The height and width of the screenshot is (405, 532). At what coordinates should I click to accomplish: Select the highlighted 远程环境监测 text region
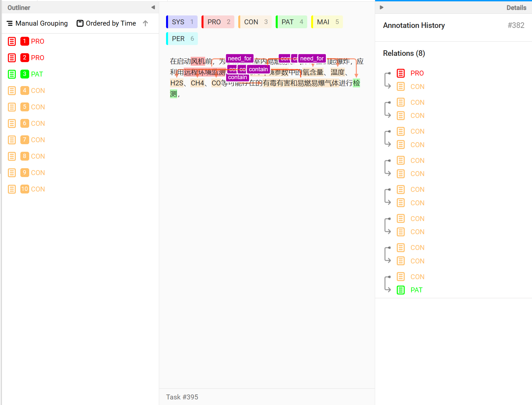(x=204, y=72)
